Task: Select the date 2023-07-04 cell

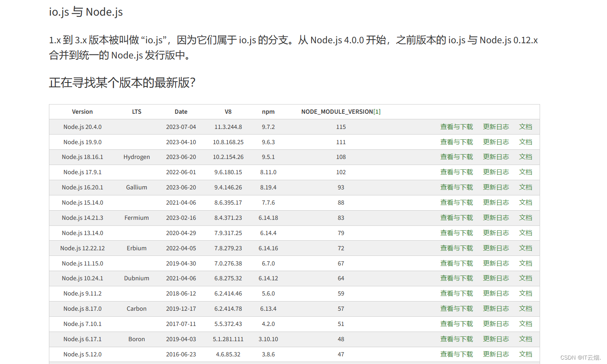Action: click(181, 127)
